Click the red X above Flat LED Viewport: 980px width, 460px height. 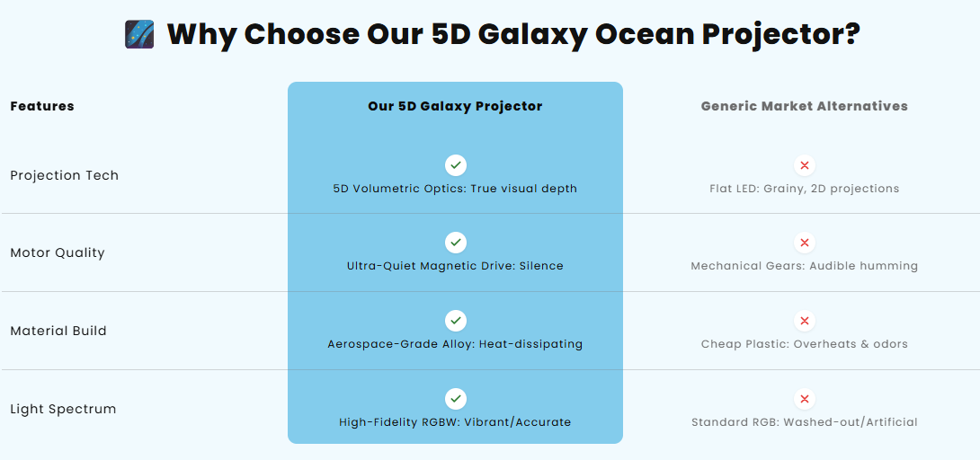click(805, 165)
